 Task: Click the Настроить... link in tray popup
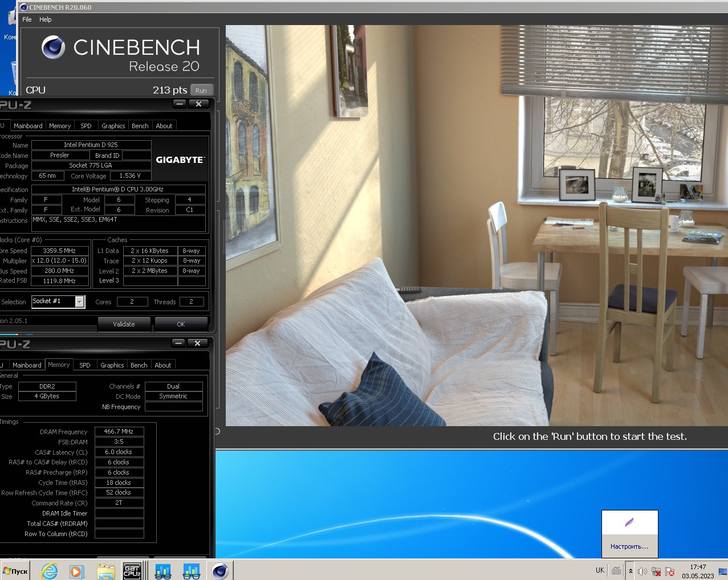point(629,546)
